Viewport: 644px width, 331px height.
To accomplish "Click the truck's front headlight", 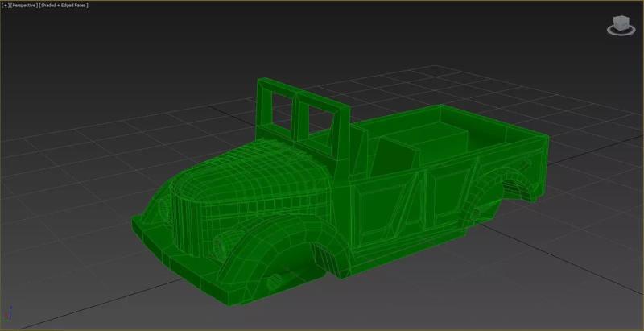I will (x=226, y=244).
